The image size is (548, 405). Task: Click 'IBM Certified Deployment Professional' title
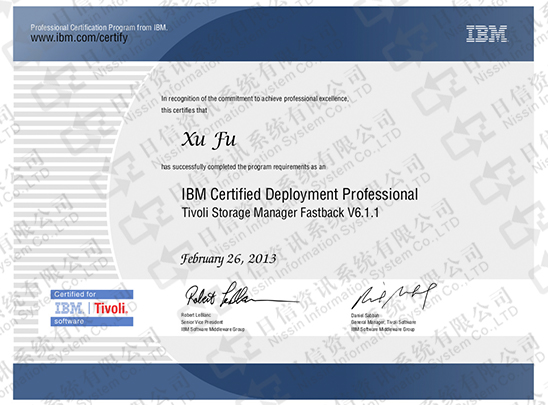(x=300, y=194)
